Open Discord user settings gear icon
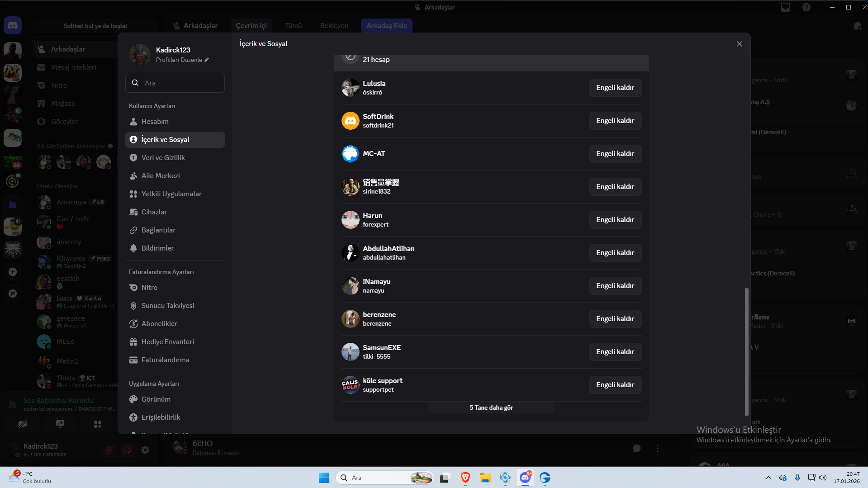868x488 pixels. 145,450
